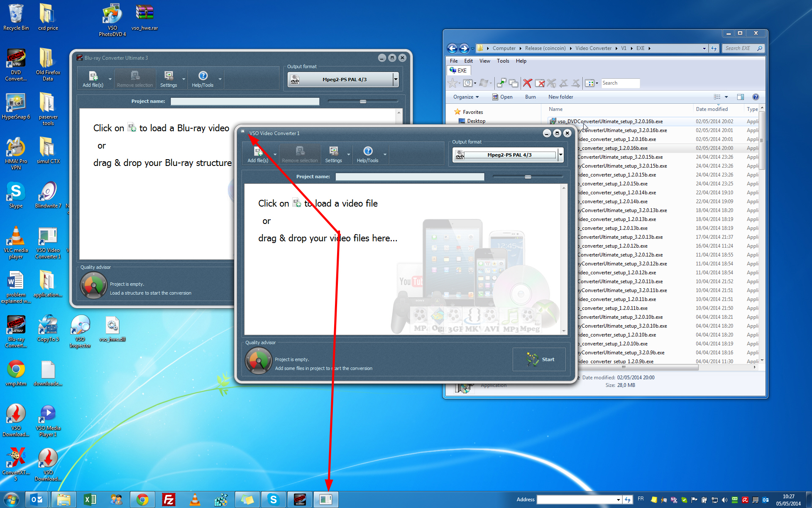Sort by Name column header
This screenshot has height=508, width=812.
tap(556, 109)
